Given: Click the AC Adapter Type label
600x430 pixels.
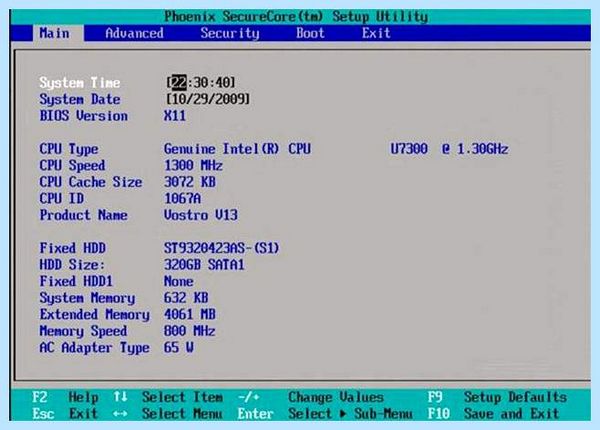Looking at the screenshot, I should click(x=95, y=348).
